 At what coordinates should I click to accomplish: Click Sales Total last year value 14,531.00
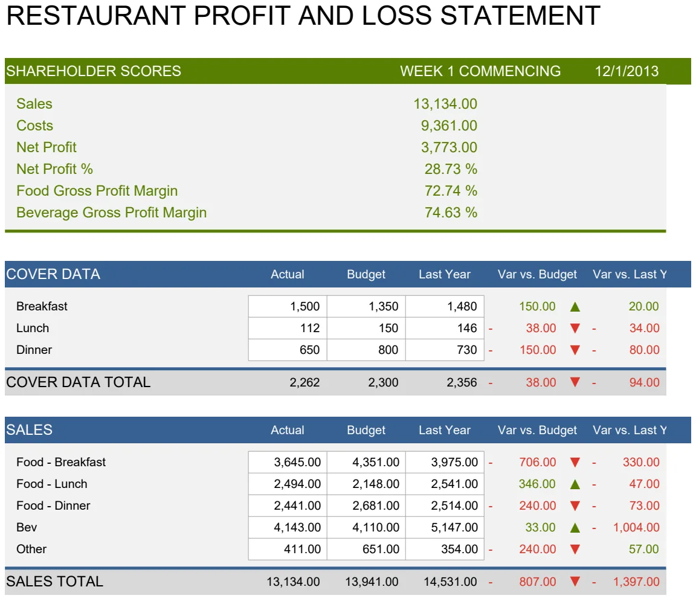(x=450, y=582)
